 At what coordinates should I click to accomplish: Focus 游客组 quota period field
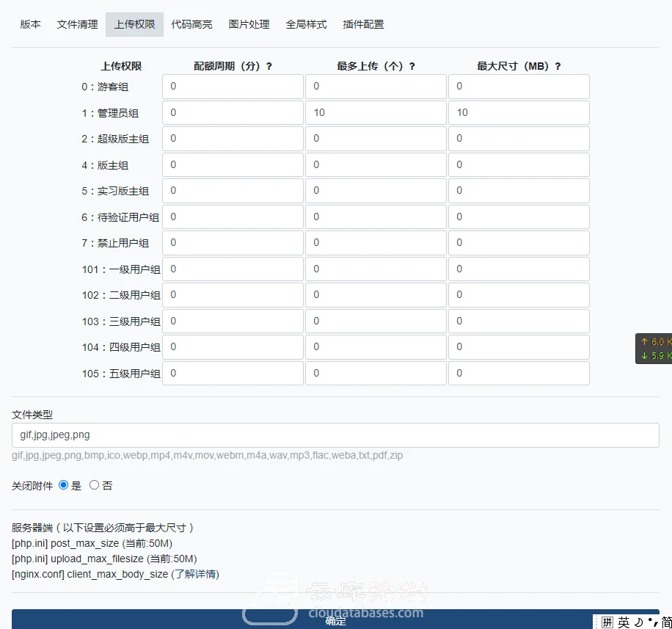233,87
